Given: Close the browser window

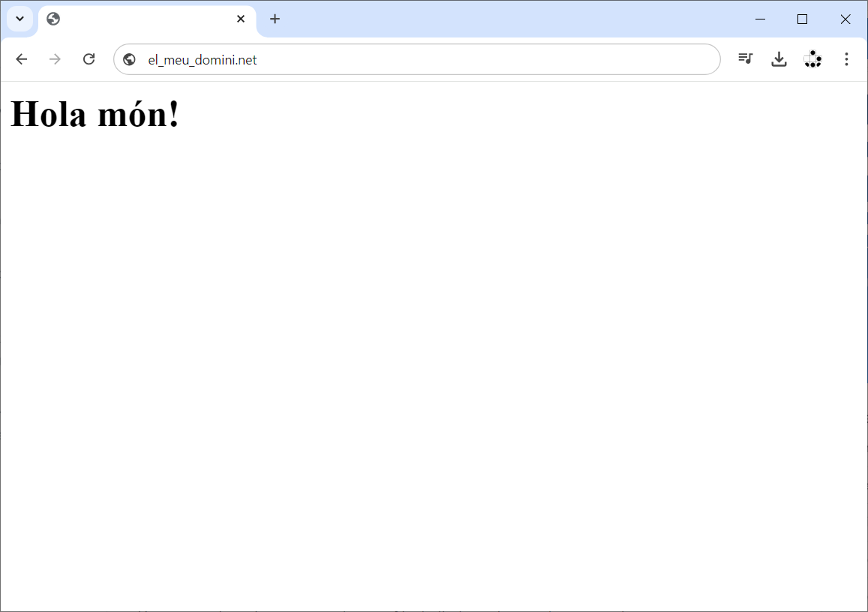Looking at the screenshot, I should point(845,19).
